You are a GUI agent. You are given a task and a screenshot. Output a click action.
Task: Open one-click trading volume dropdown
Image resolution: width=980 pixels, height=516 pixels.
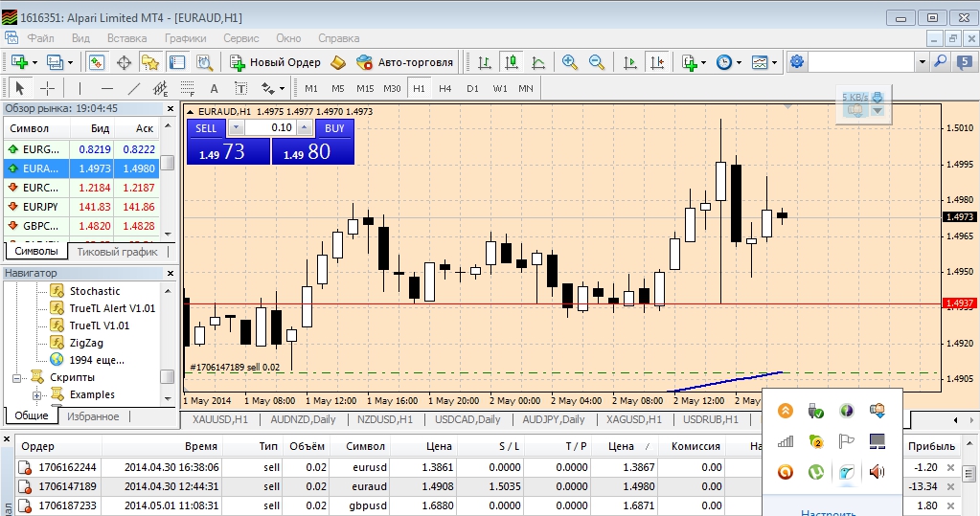point(236,128)
